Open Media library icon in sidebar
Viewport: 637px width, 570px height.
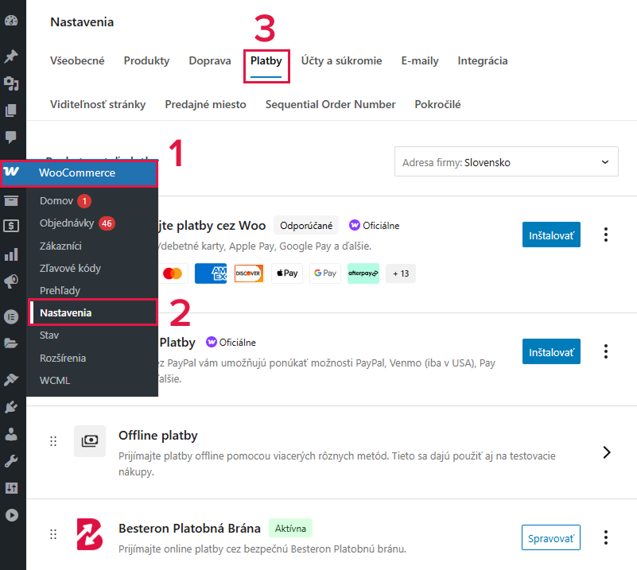11,83
